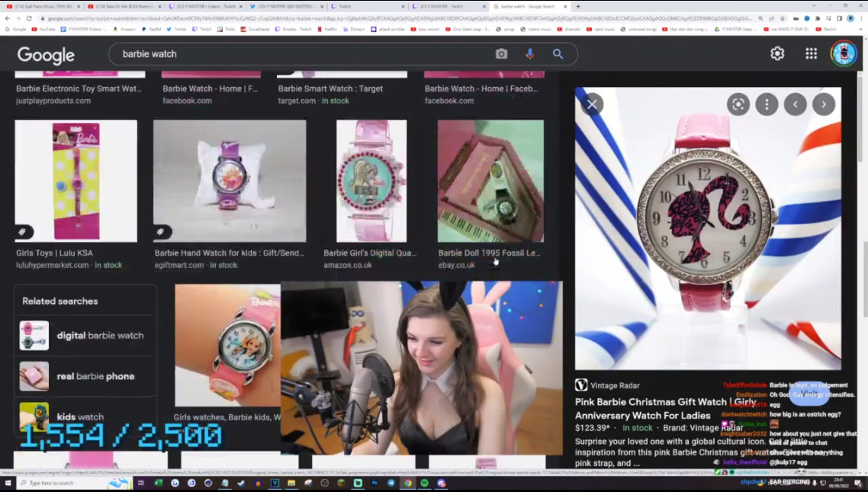
Task: Click the blue magnifier search button
Action: pos(558,53)
